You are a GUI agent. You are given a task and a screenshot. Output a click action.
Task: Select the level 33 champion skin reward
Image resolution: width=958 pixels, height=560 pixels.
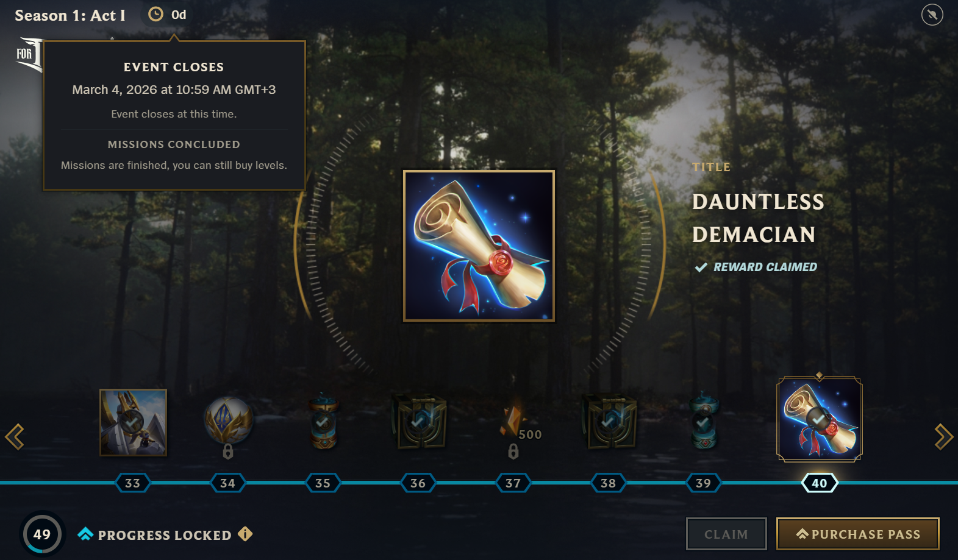[x=133, y=422]
